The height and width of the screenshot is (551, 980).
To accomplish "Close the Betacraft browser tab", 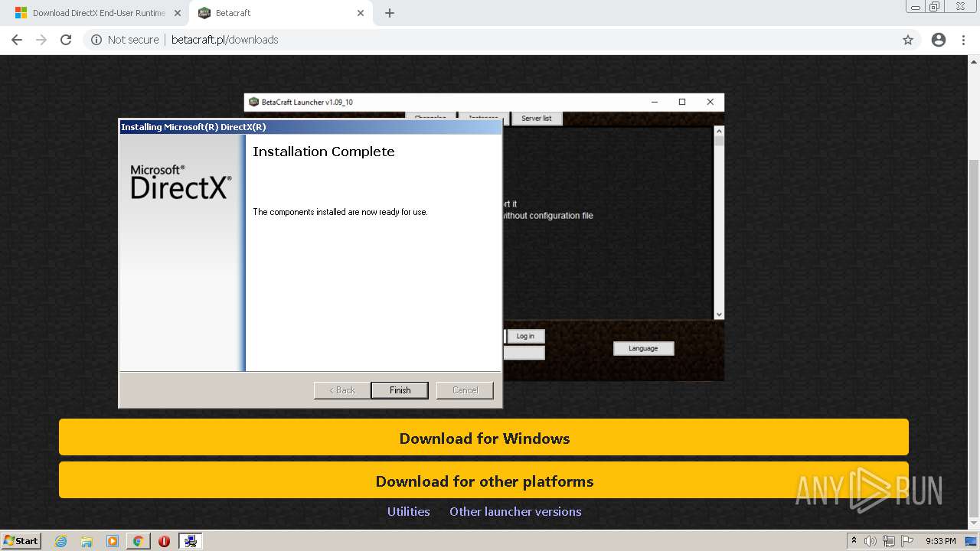I will pos(360,13).
